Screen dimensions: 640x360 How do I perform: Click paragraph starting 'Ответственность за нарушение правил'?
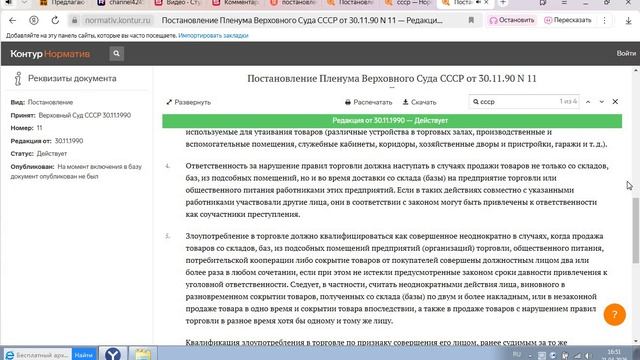(x=397, y=190)
